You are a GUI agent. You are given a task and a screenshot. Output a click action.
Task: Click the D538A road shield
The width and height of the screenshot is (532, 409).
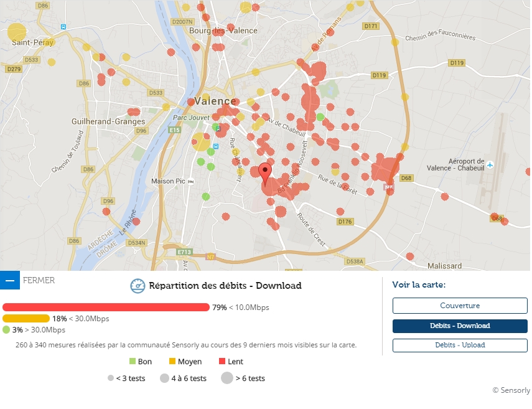tap(355, 261)
